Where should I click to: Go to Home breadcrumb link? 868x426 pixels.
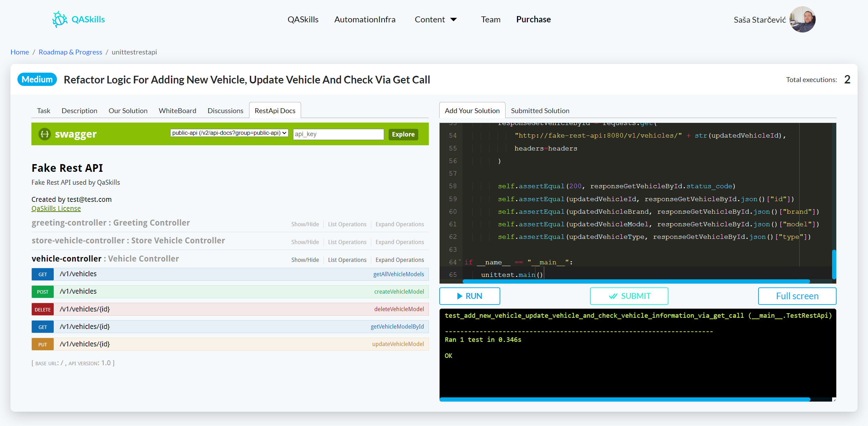pyautogui.click(x=20, y=52)
